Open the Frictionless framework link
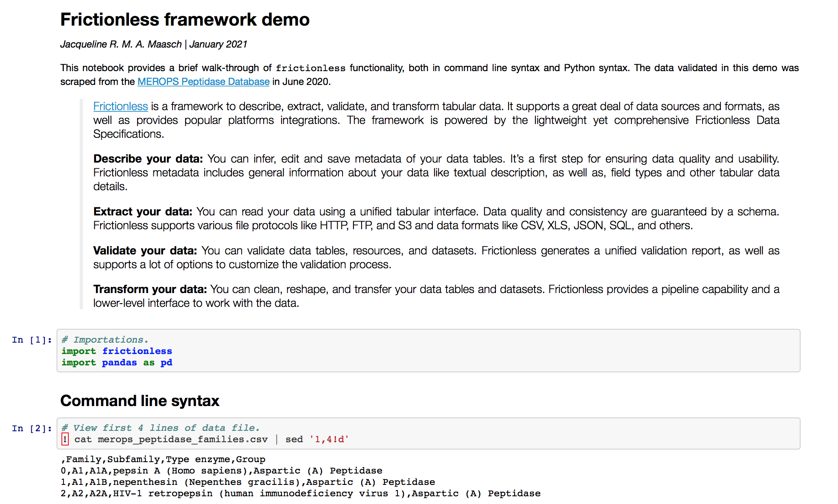Viewport: 838px width, 504px height. (120, 106)
